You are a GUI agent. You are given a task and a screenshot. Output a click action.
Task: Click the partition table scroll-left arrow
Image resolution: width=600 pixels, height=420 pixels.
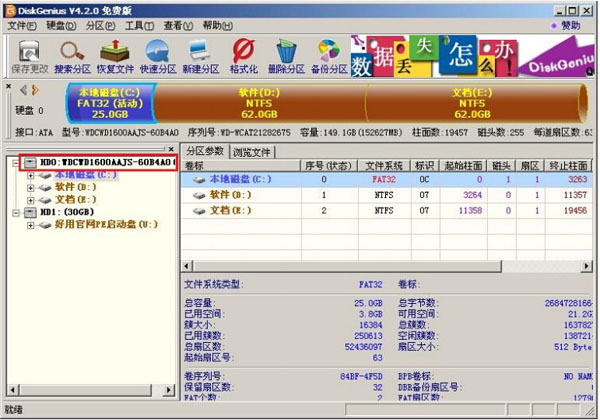[x=188, y=266]
